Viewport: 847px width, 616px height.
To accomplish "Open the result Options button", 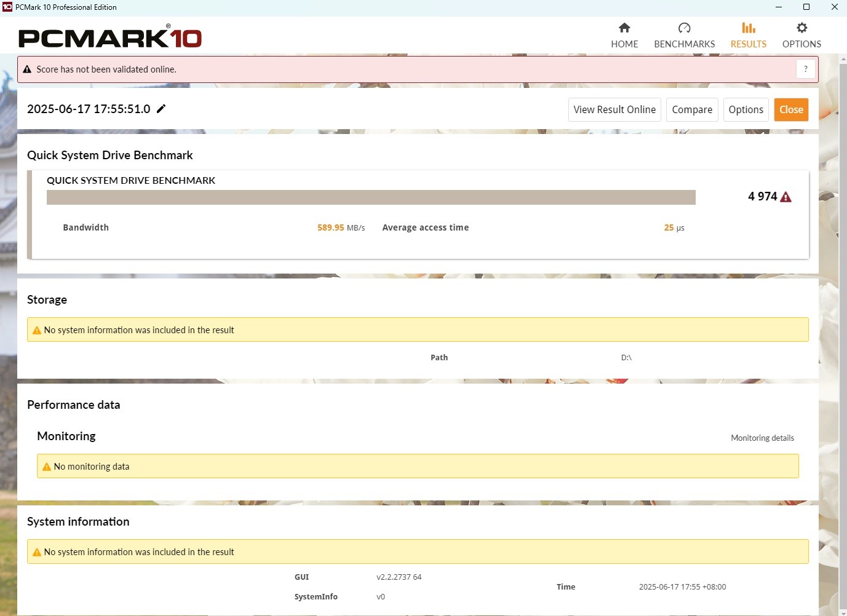I will coord(746,109).
